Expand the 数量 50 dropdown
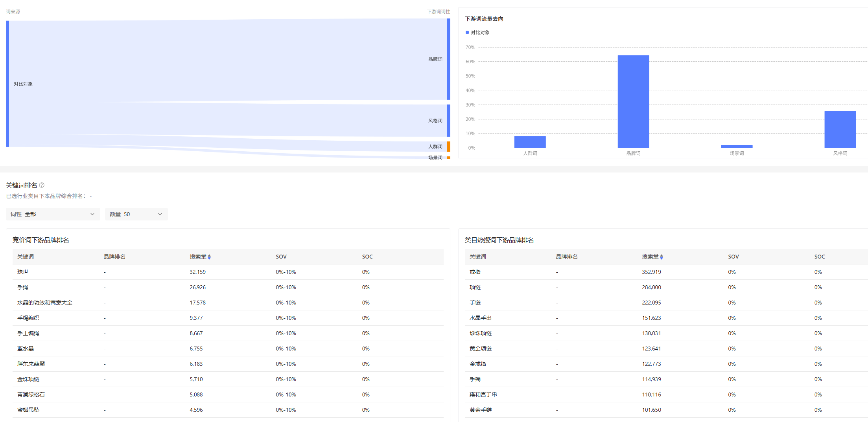 coord(136,214)
